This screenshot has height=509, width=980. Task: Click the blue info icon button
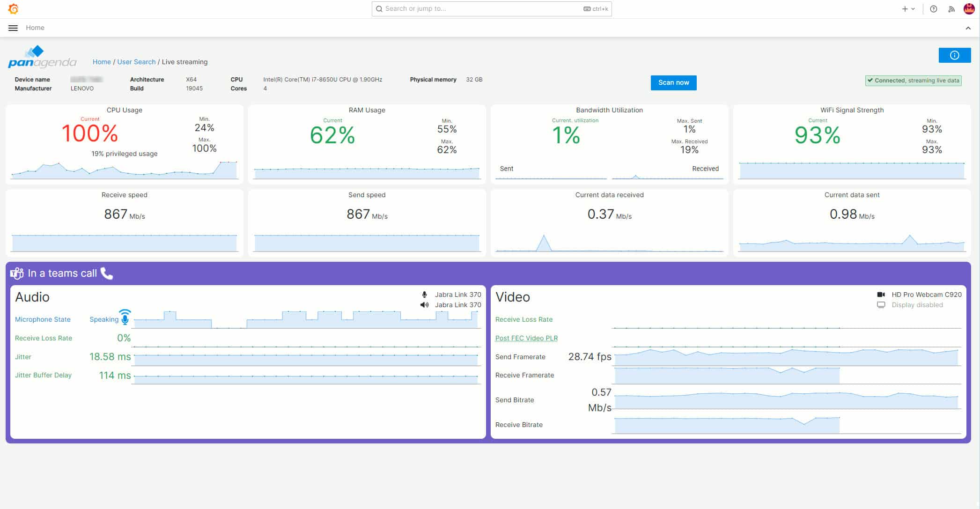coord(954,55)
